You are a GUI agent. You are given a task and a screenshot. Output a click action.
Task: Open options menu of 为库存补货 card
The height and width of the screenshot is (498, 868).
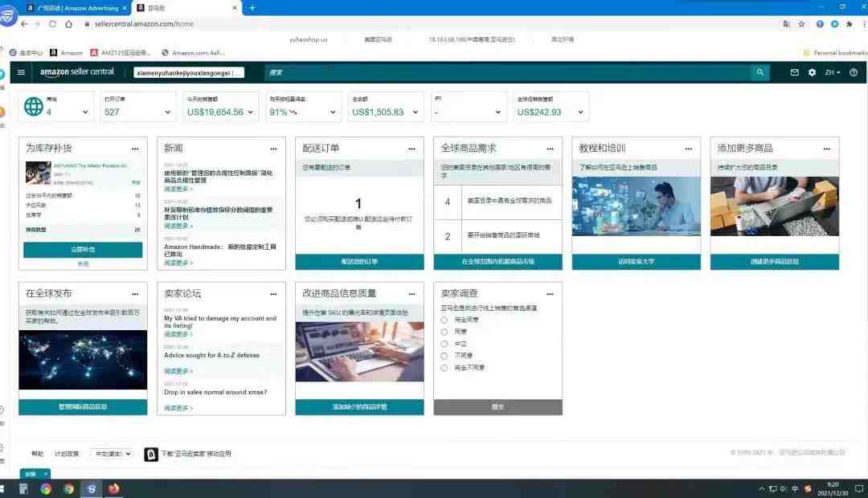(135, 149)
